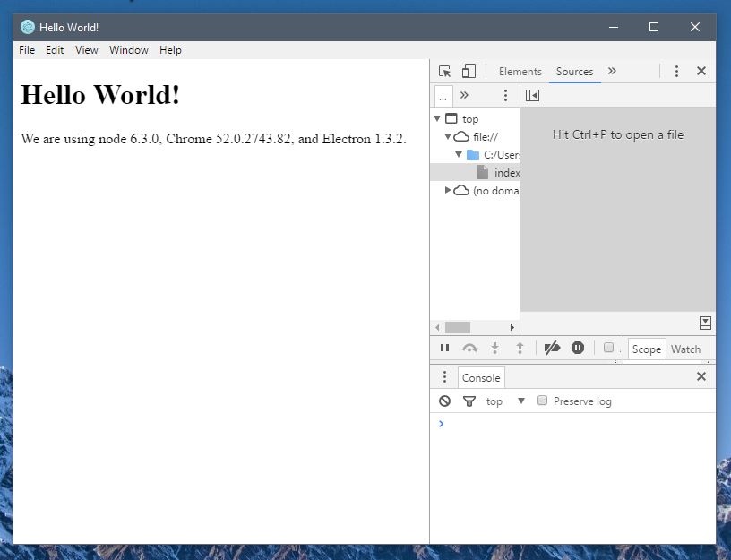Screen dimensions: 731x560
Task: Collapse the top frame tree arrow
Action: 437,118
